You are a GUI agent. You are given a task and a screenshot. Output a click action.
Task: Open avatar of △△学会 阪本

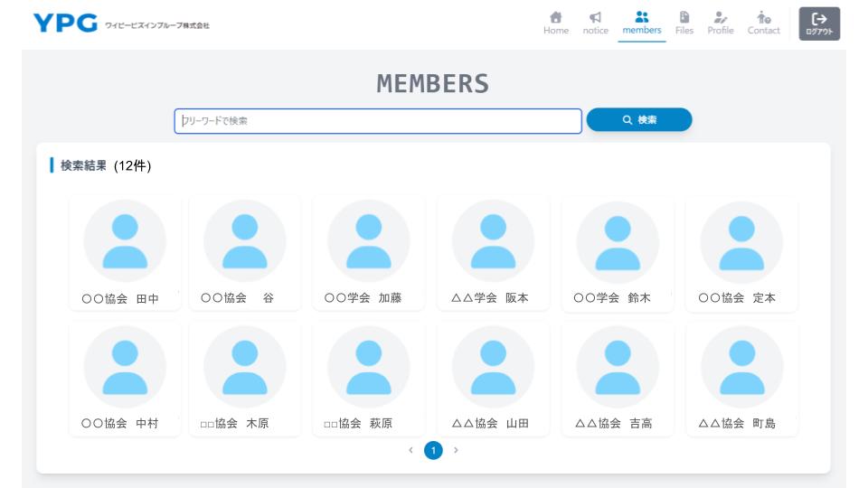[x=494, y=241]
